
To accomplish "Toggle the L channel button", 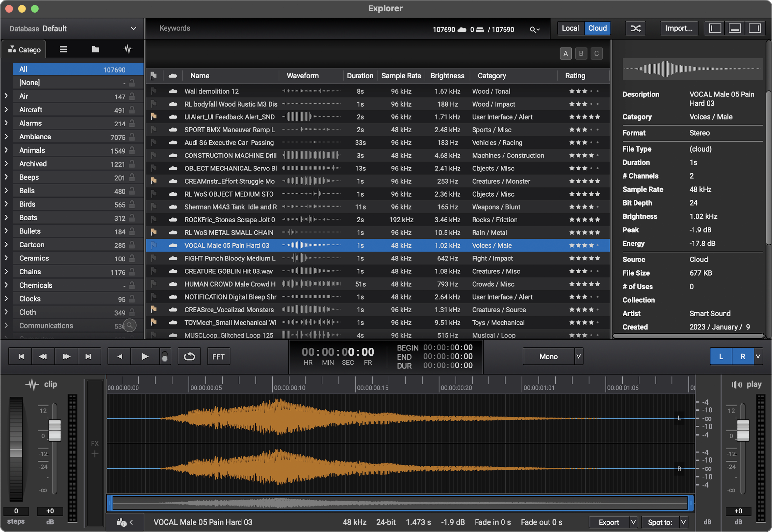I will 721,356.
